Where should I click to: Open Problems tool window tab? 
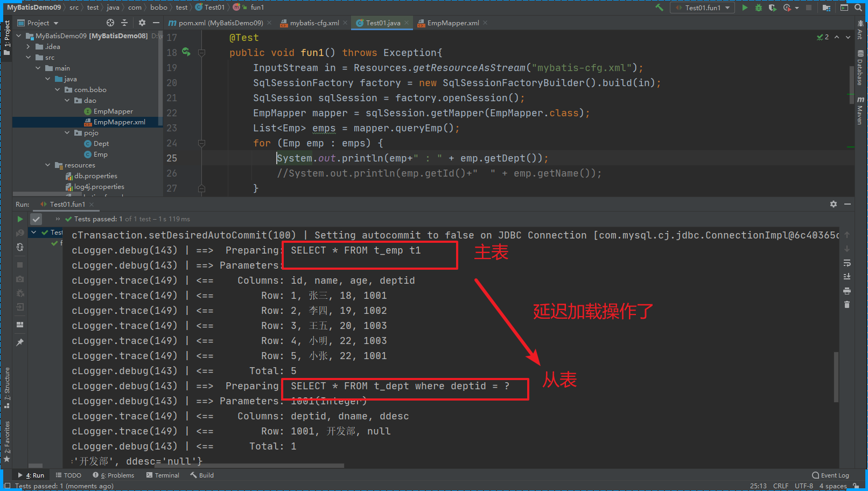[x=113, y=475]
